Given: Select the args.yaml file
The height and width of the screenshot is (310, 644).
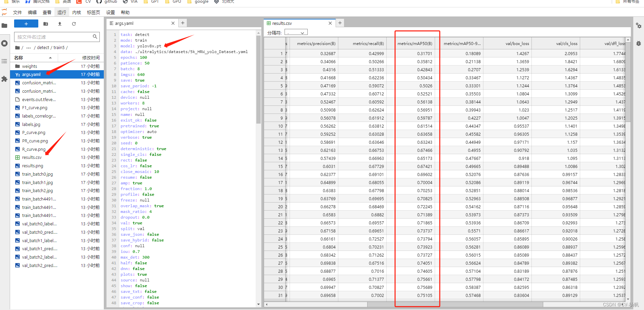Looking at the screenshot, I should coord(57,75).
